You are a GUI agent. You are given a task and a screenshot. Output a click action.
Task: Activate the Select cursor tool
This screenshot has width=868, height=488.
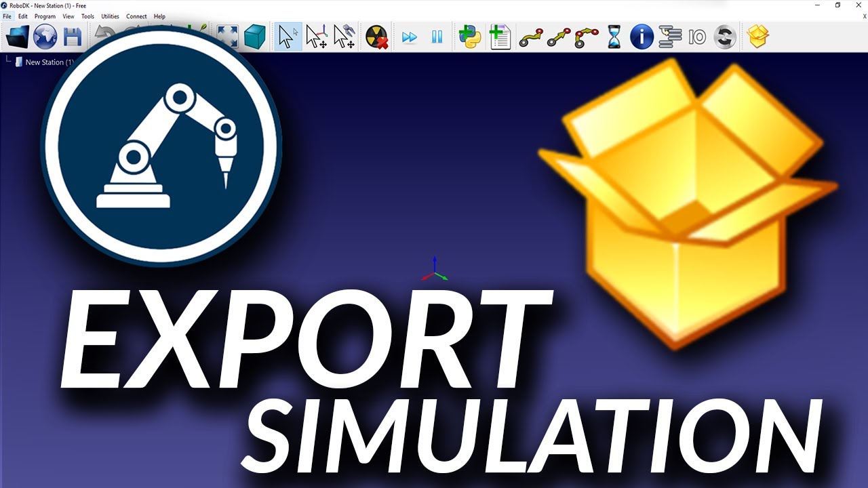point(288,37)
